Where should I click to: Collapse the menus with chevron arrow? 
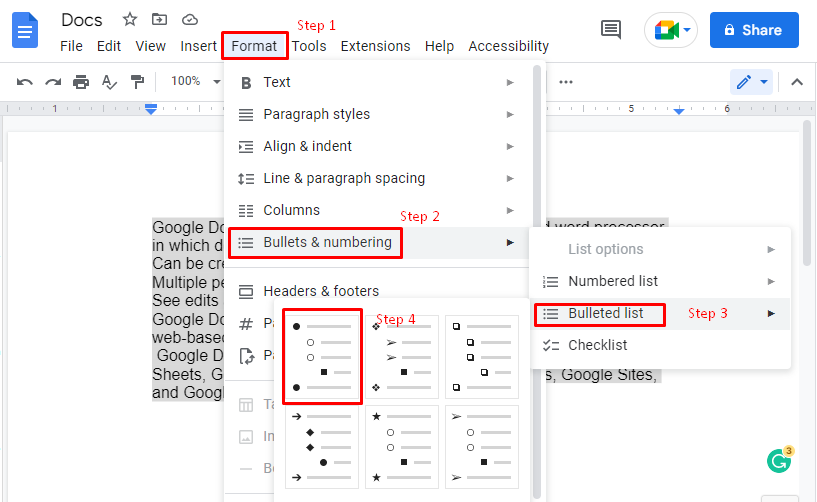[797, 82]
